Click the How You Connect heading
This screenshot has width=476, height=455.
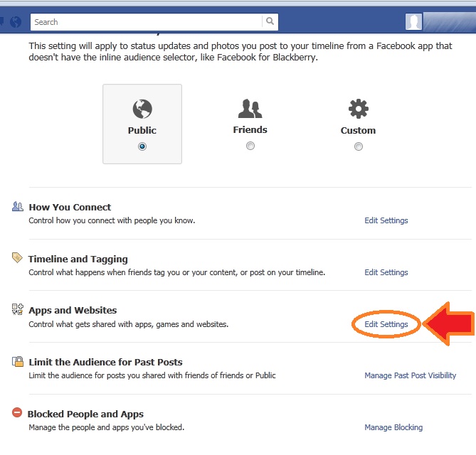[70, 207]
